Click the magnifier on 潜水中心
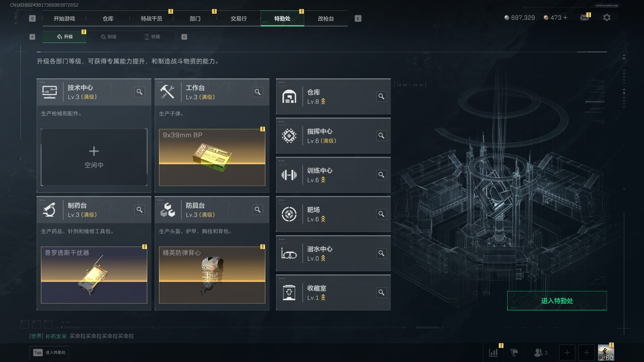This screenshot has height=362, width=644. [x=381, y=253]
